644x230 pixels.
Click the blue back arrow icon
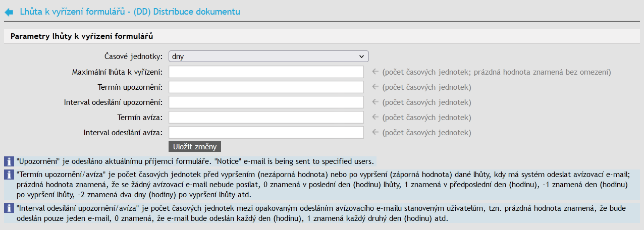[9, 12]
